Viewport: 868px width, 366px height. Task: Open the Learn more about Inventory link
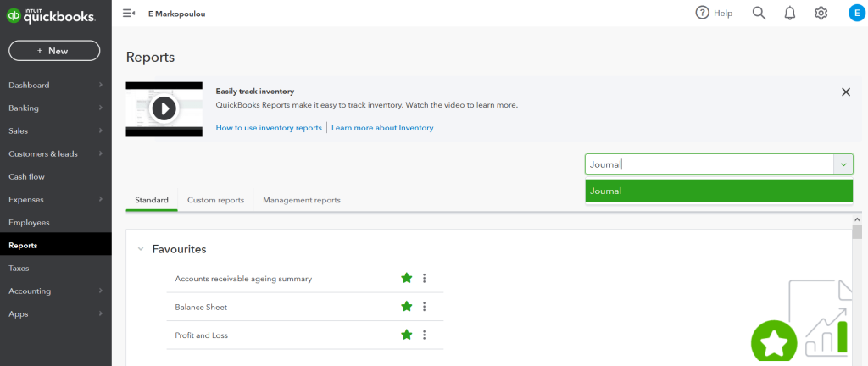[382, 128]
